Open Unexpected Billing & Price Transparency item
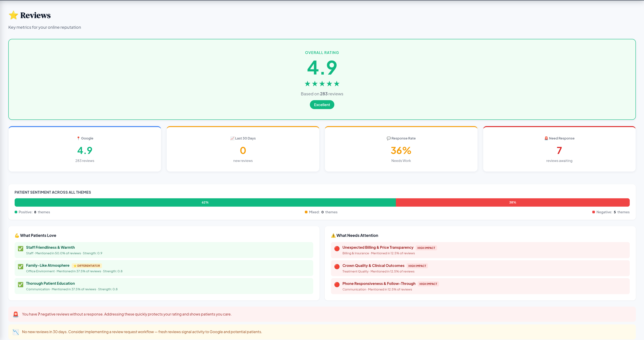644x340 pixels. click(x=480, y=250)
